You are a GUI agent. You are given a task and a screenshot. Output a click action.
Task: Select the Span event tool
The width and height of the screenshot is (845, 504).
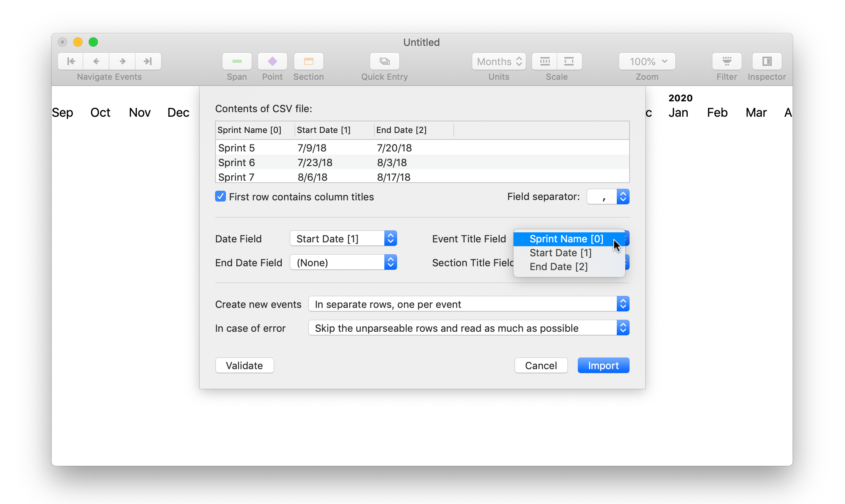tap(237, 61)
